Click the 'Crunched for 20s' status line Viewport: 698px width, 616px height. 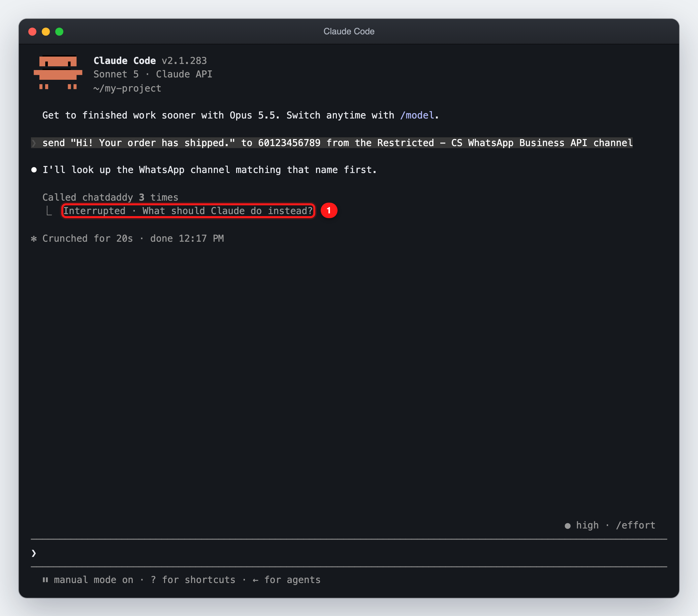click(88, 238)
